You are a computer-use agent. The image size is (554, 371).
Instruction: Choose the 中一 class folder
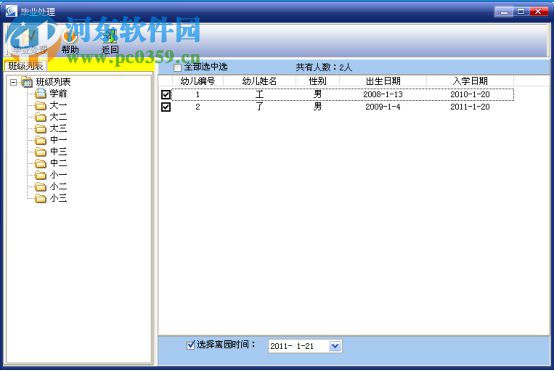(58, 140)
